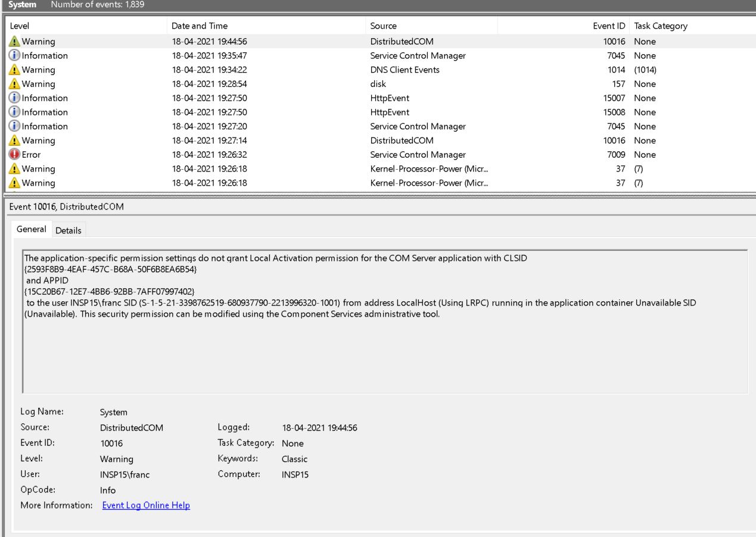Select the Service Control Manager error 7009 row

pos(380,155)
